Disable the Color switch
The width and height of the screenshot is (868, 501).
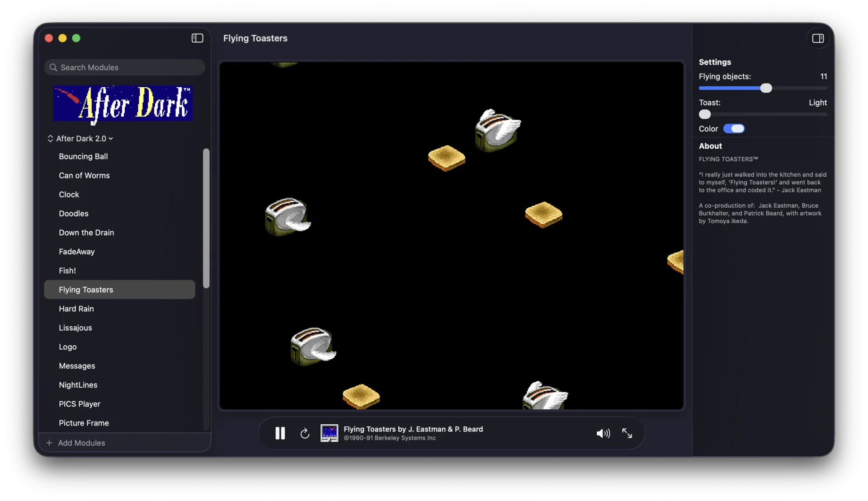click(x=734, y=129)
